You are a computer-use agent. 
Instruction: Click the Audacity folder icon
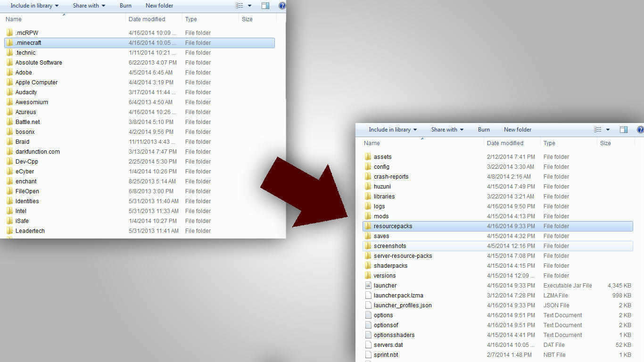(x=9, y=92)
